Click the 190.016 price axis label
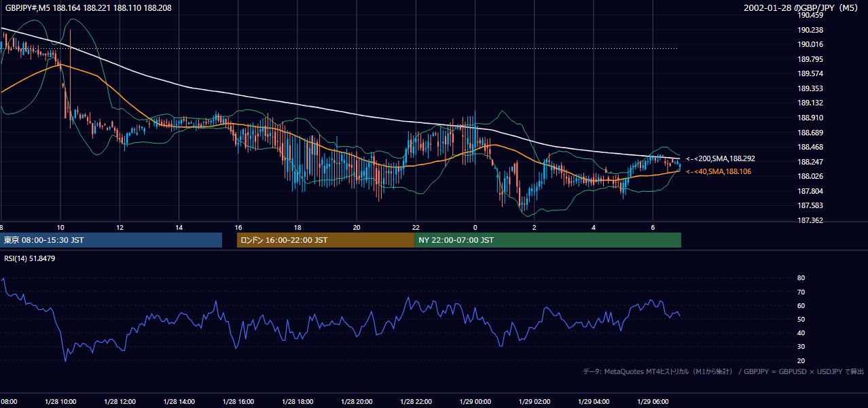The height and width of the screenshot is (408, 868). [810, 44]
